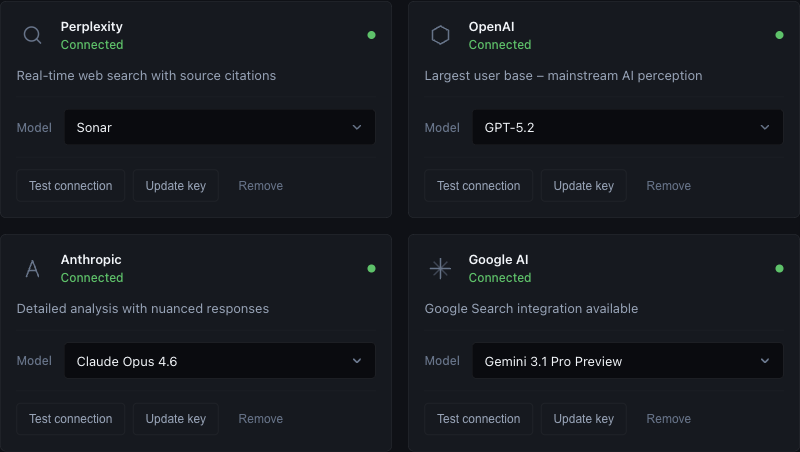800x452 pixels.
Task: Update key for Google AI
Action: click(584, 419)
